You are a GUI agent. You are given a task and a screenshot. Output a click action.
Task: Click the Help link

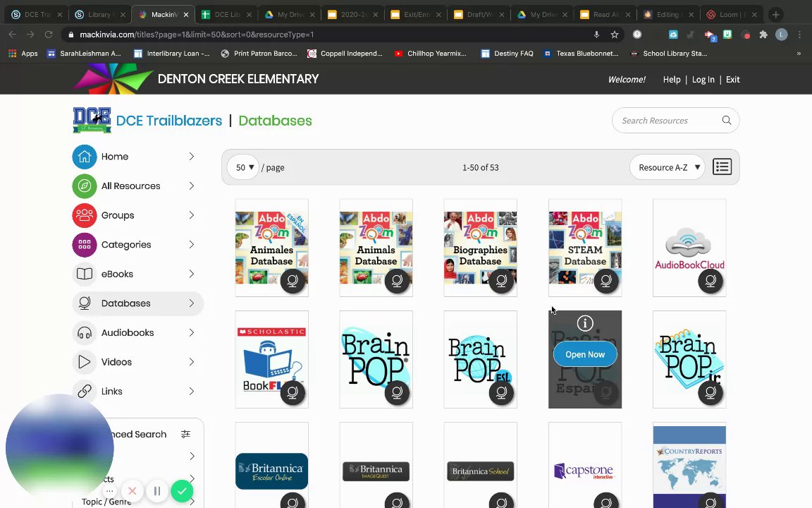(672, 79)
